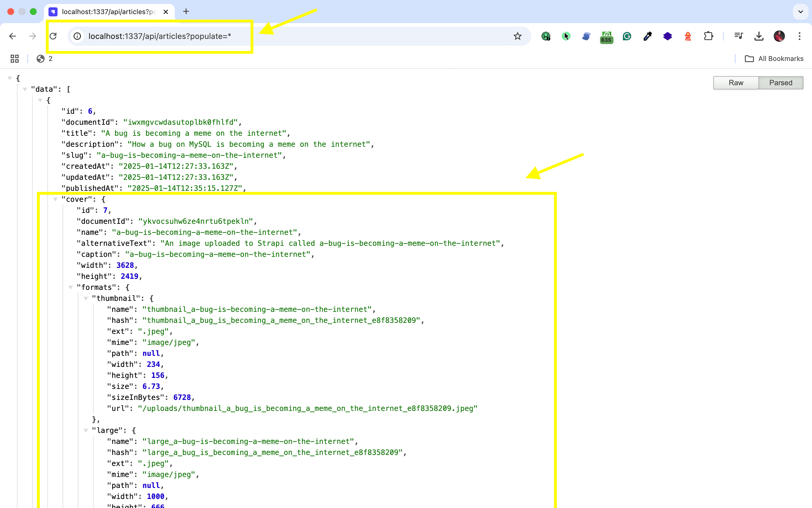Open the Downloads tray icon
812x508 pixels.
(759, 36)
